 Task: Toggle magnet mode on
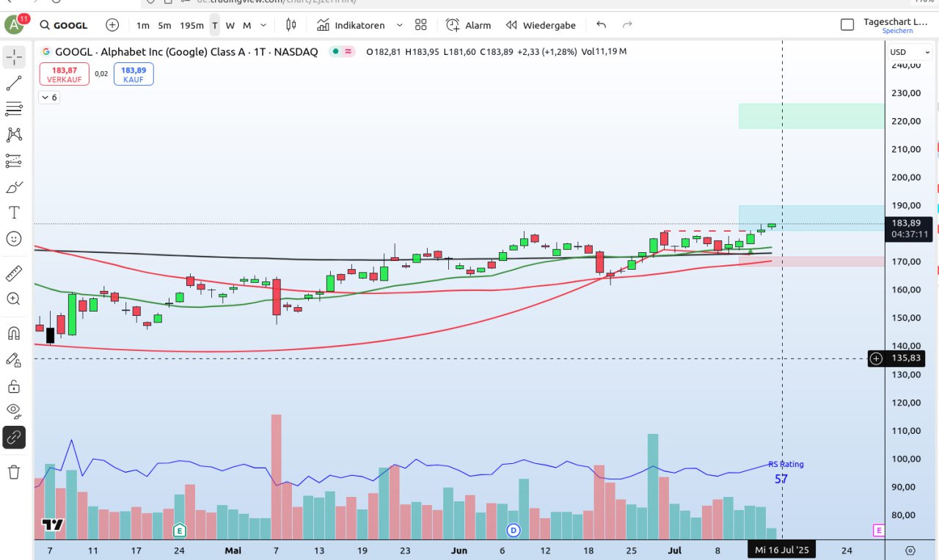(13, 334)
